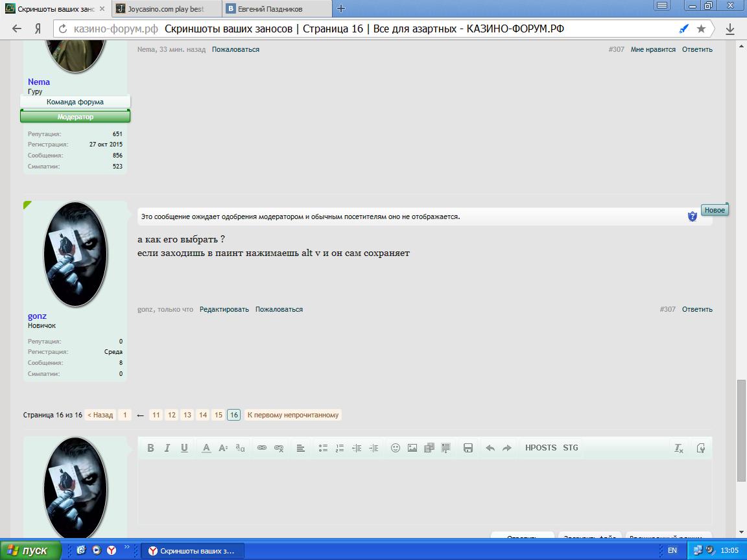Click 'Пожаловаться' under gonz's post
This screenshot has width=747, height=560.
(279, 309)
